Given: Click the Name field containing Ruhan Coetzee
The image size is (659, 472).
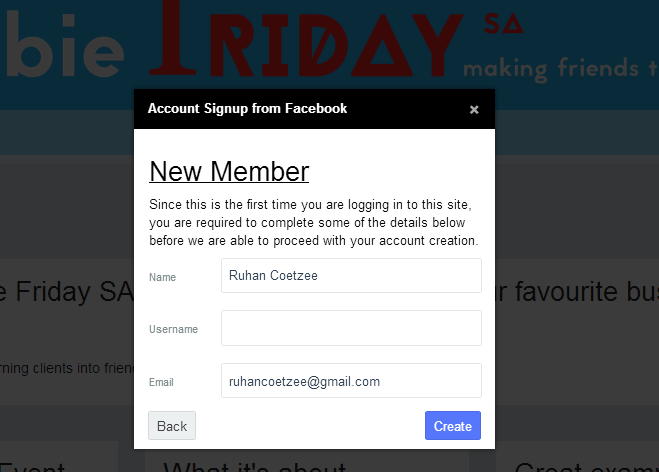Looking at the screenshot, I should click(x=351, y=275).
